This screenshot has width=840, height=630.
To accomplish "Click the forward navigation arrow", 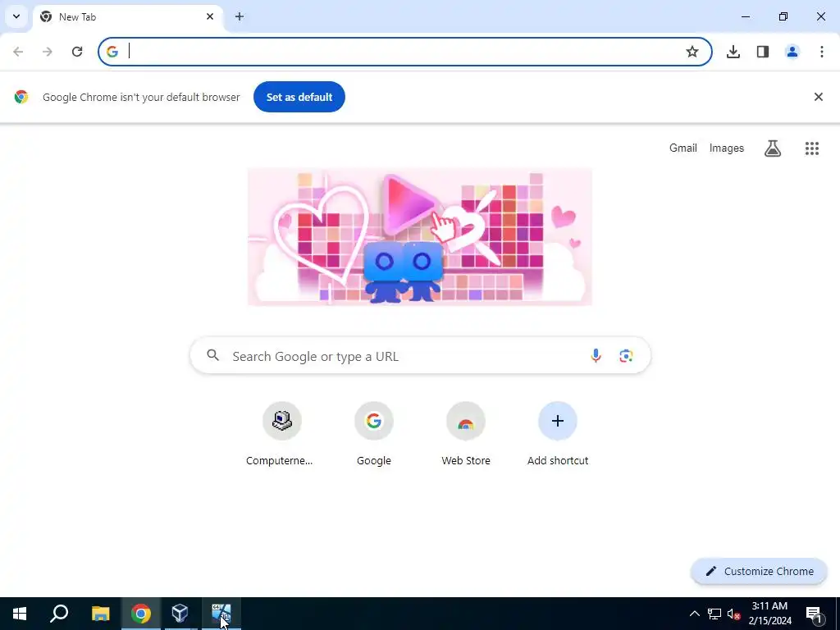I will point(48,52).
